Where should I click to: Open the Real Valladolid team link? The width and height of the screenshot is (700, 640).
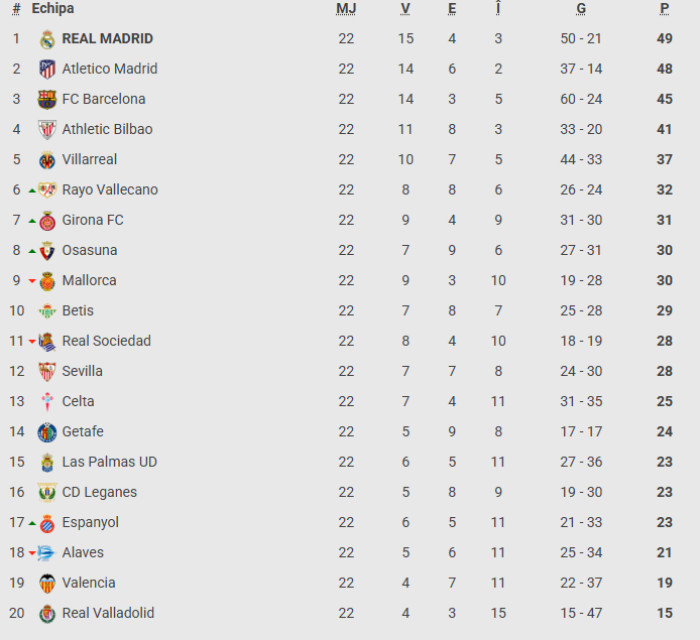coord(108,613)
